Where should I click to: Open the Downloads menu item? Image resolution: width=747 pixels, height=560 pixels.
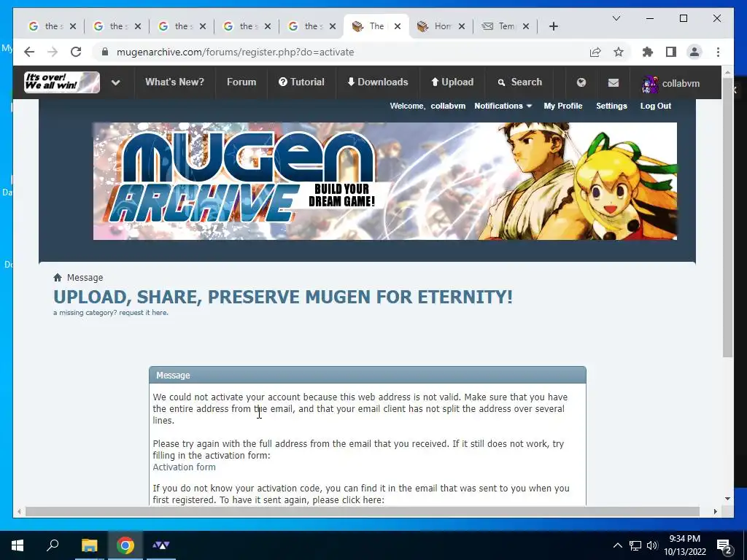click(378, 82)
